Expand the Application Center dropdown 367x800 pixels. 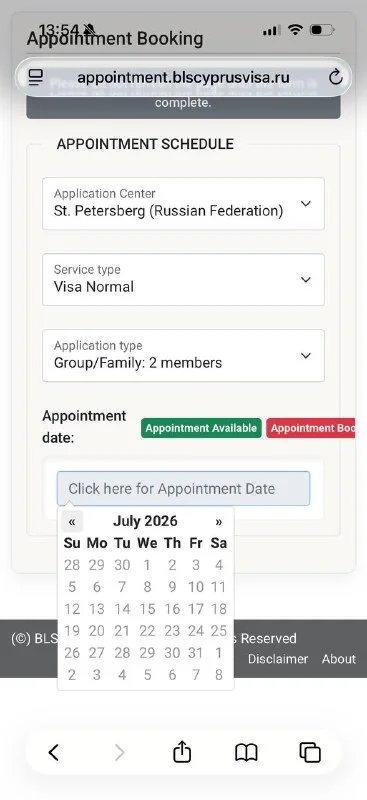pos(183,204)
